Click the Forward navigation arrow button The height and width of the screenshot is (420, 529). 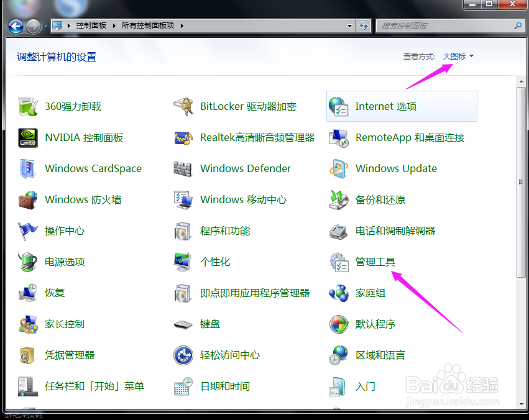[x=33, y=26]
